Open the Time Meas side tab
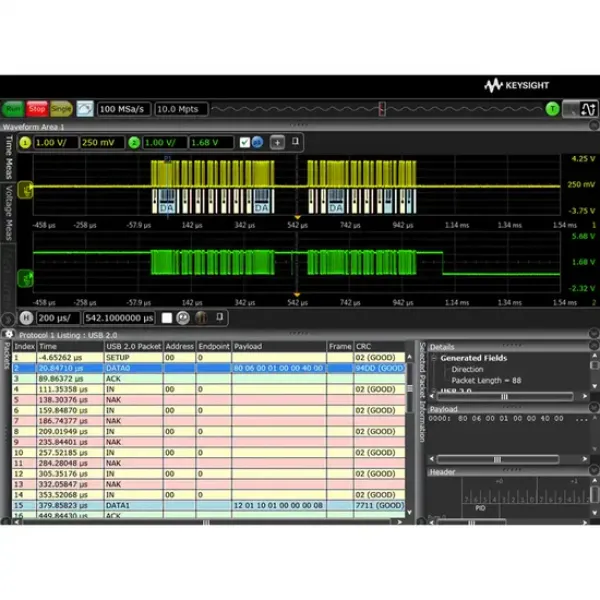 (x=8, y=157)
